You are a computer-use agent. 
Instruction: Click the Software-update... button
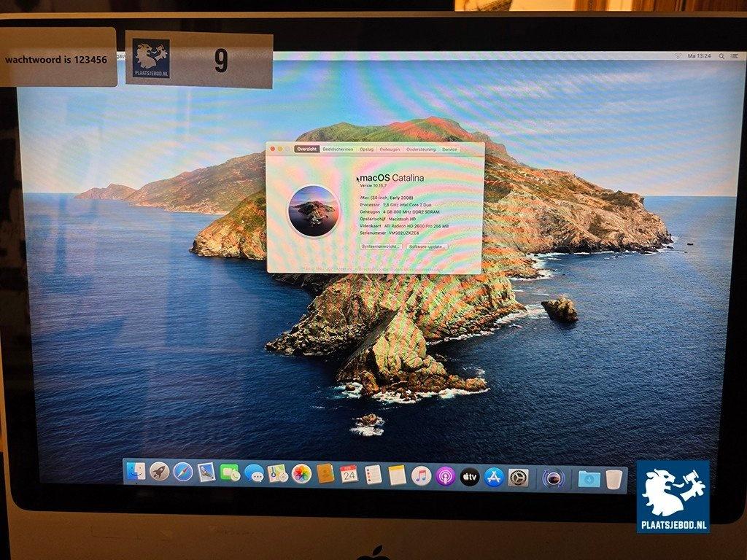coord(427,246)
